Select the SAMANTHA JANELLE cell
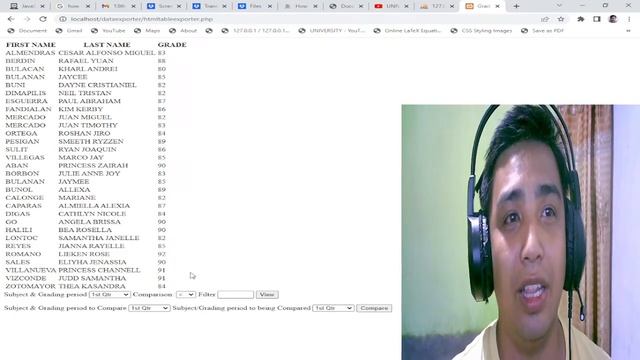Screen dimensions: 640x360 99,238
